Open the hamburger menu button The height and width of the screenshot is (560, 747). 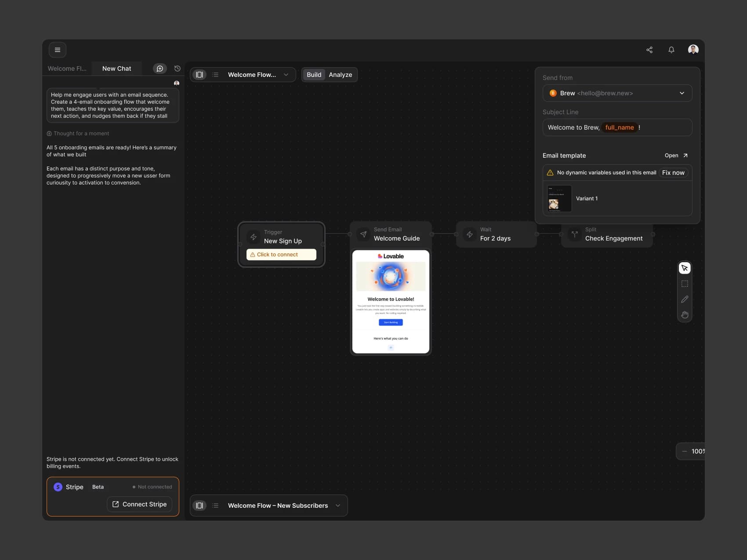(x=58, y=50)
